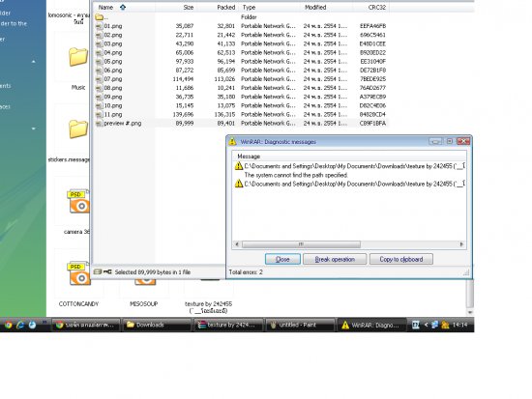Switch to Downloads window in taskbar
532x399 pixels.
click(x=157, y=325)
